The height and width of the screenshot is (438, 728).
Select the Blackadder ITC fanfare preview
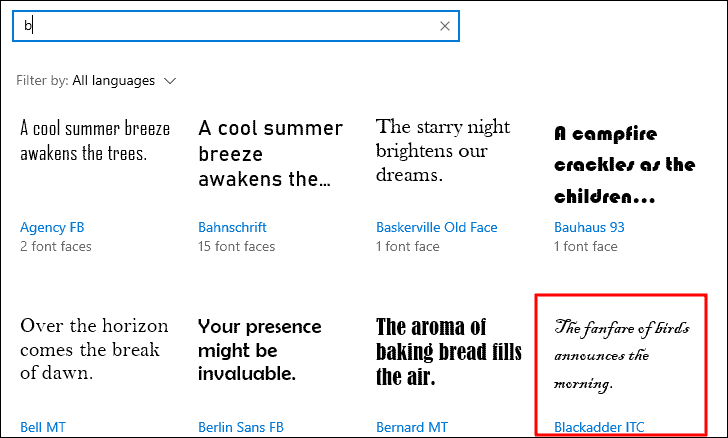coord(622,356)
